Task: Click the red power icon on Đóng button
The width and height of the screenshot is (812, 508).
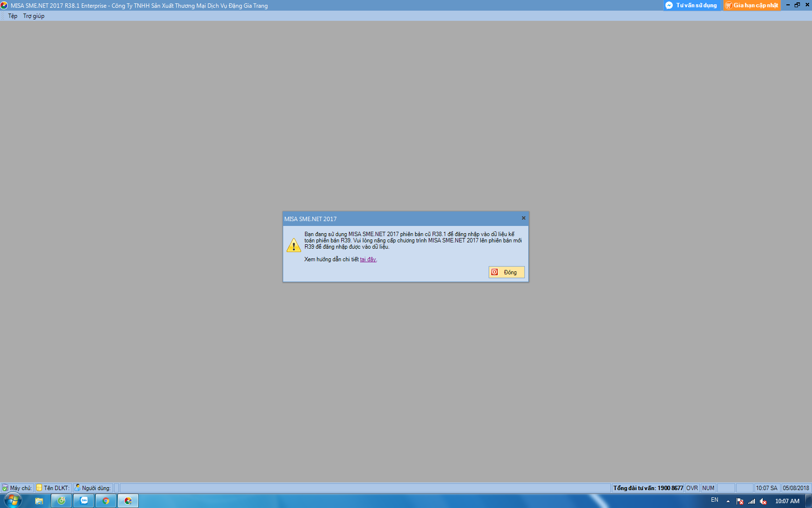Action: pyautogui.click(x=494, y=272)
